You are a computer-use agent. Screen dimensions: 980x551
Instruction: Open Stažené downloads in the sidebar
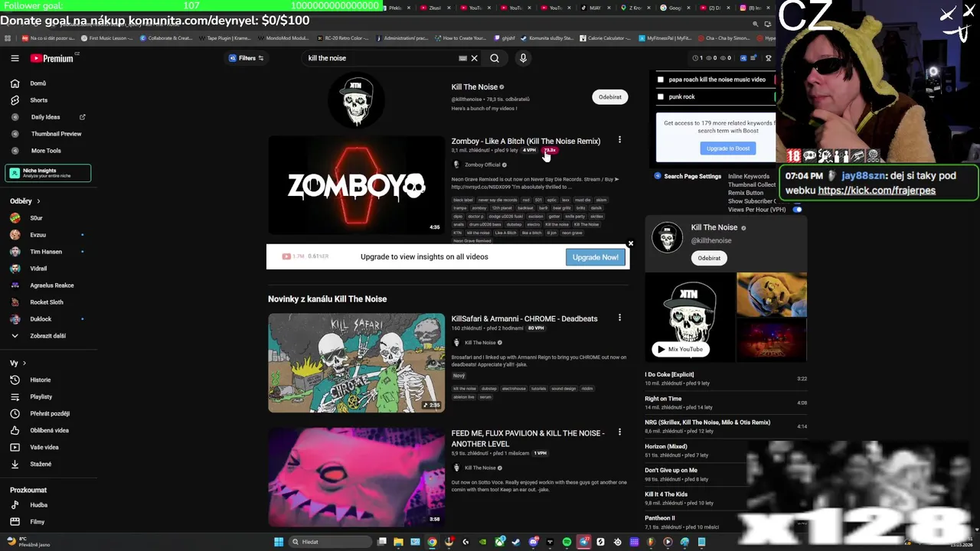pos(41,464)
